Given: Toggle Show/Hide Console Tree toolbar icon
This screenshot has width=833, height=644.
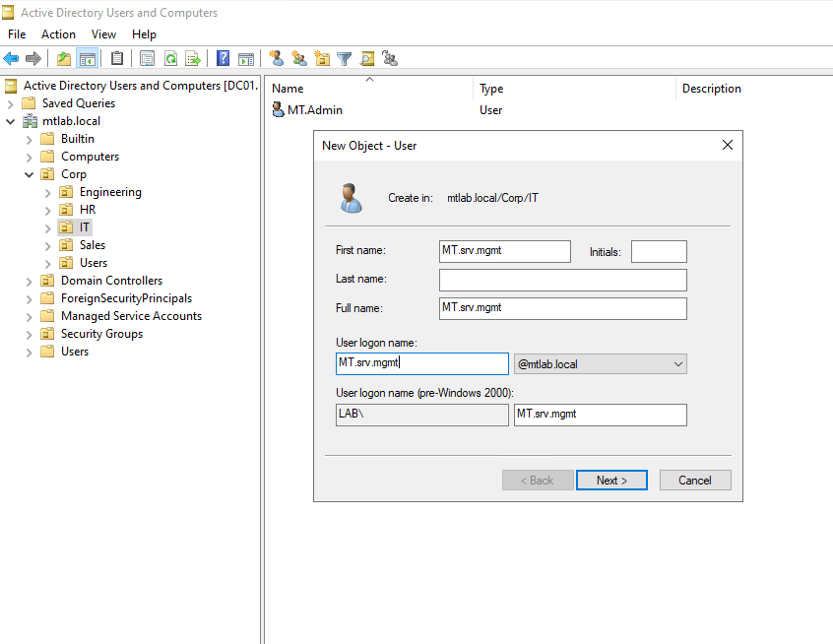Looking at the screenshot, I should [x=87, y=58].
